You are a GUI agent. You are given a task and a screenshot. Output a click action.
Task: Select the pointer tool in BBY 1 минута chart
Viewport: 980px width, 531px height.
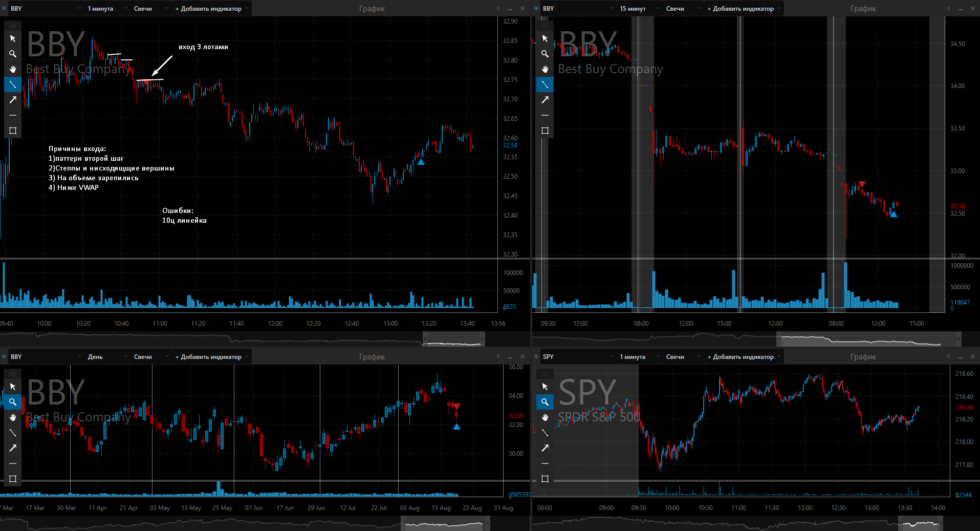point(13,38)
